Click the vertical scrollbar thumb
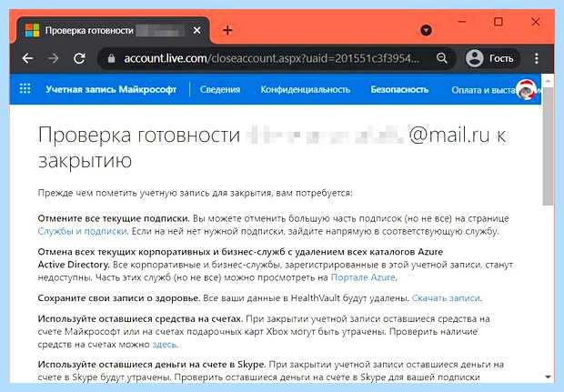This screenshot has height=392, width=564. 548,146
